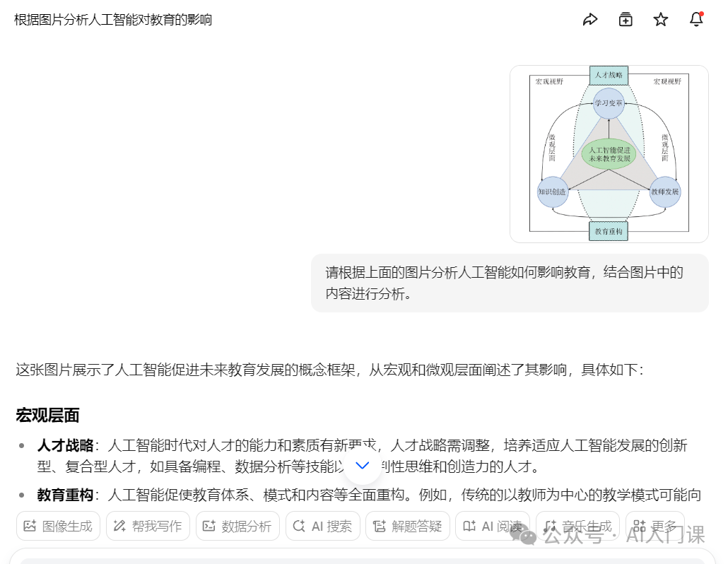Open the notification bell with red badge
The height and width of the screenshot is (564, 728).
(696, 19)
